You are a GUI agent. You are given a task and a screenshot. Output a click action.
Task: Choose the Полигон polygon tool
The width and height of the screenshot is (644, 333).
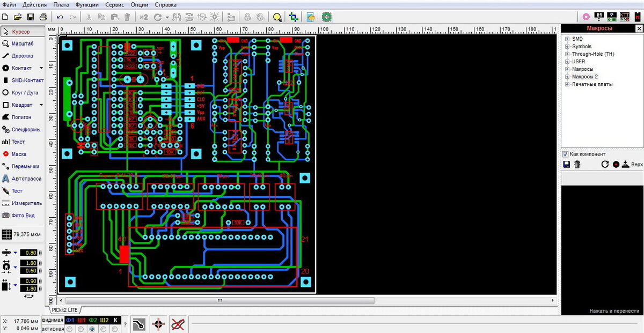pos(17,117)
